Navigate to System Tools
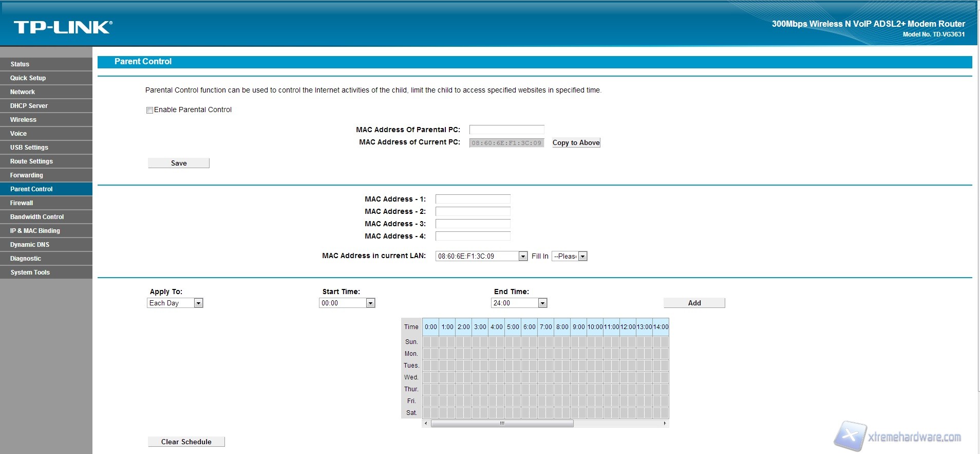The width and height of the screenshot is (980, 454). click(30, 273)
